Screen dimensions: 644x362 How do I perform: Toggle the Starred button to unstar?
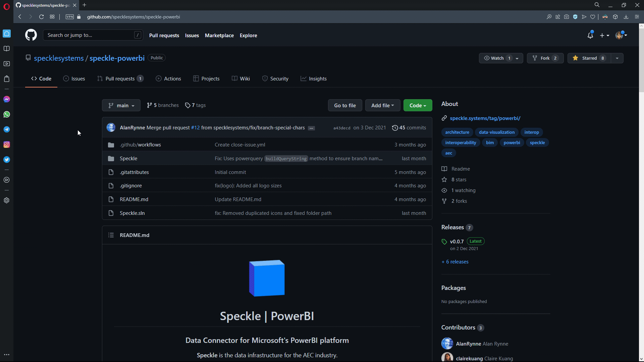589,58
